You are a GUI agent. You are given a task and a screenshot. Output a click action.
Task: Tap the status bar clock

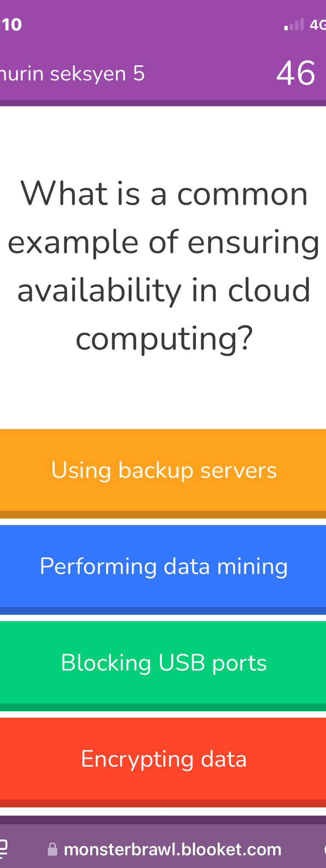click(x=11, y=25)
